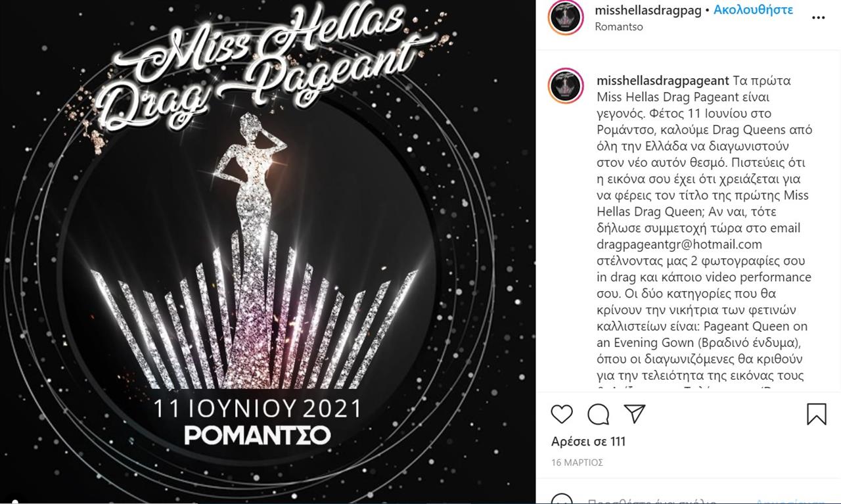Share the post using the paper plane icon
Image resolution: width=841 pixels, height=504 pixels.
(634, 414)
